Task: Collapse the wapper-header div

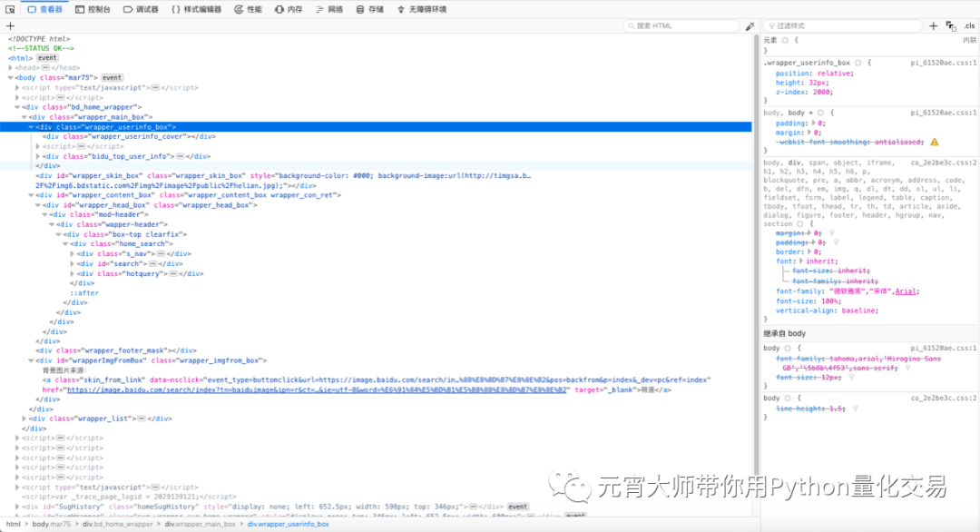Action: [52, 224]
